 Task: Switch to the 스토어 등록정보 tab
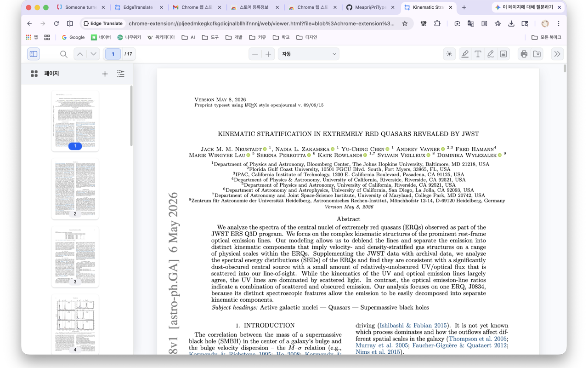click(254, 7)
